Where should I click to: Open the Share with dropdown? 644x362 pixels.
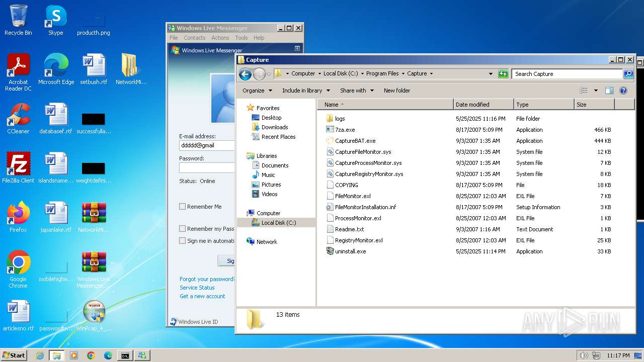(357, 90)
